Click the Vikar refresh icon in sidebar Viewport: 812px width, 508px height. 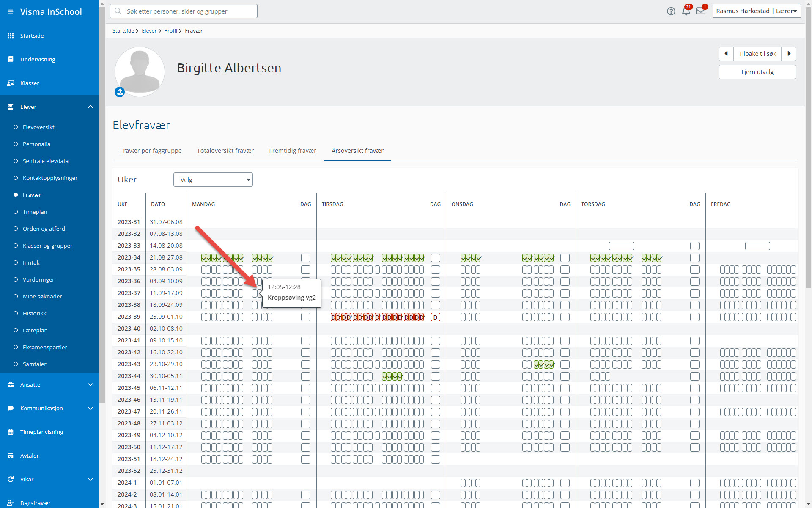[x=11, y=479]
